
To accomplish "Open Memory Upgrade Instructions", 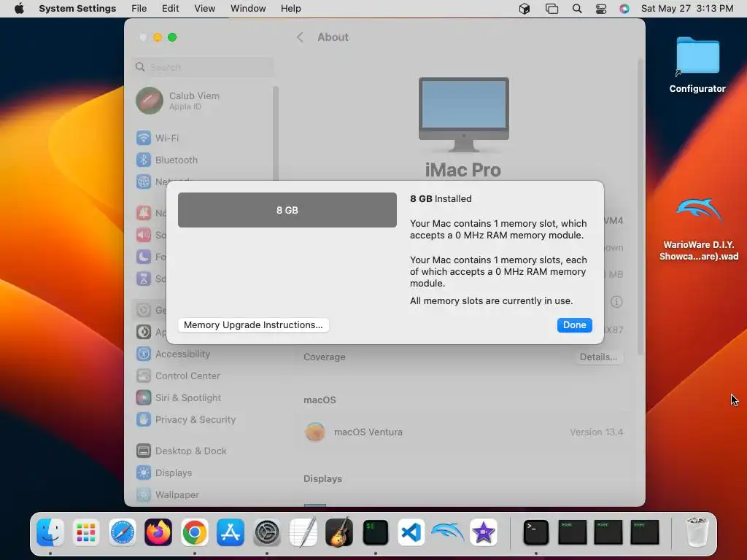I will [253, 324].
